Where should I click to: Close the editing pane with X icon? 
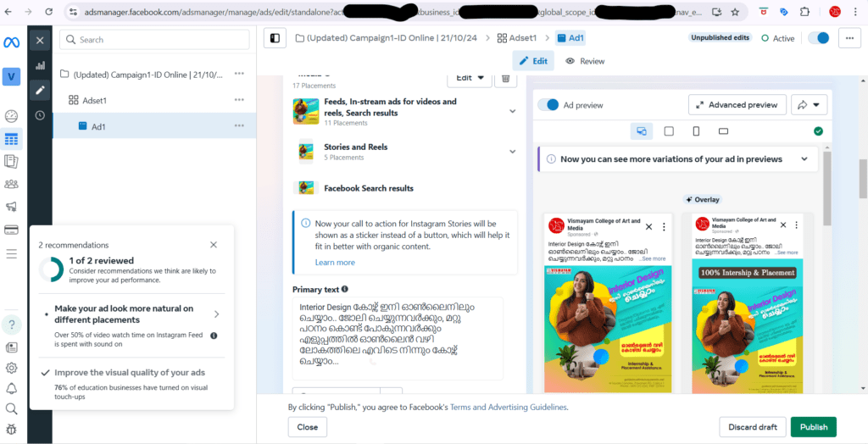pyautogui.click(x=40, y=40)
